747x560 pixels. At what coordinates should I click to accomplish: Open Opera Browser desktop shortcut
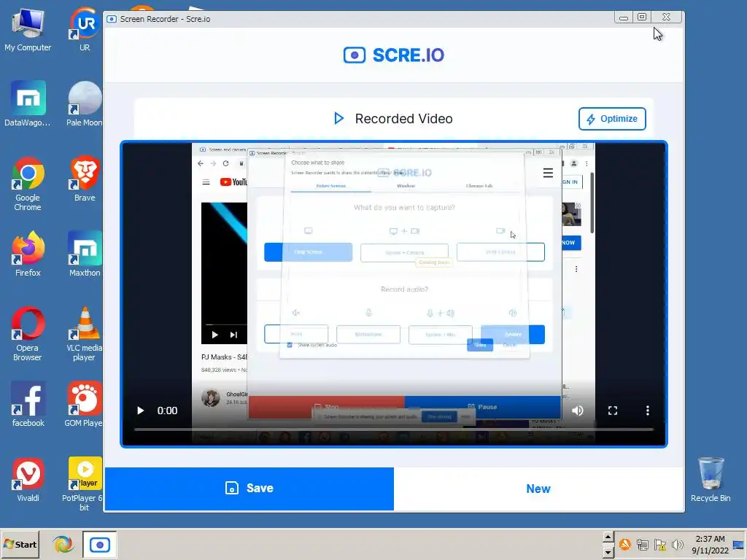(x=28, y=334)
